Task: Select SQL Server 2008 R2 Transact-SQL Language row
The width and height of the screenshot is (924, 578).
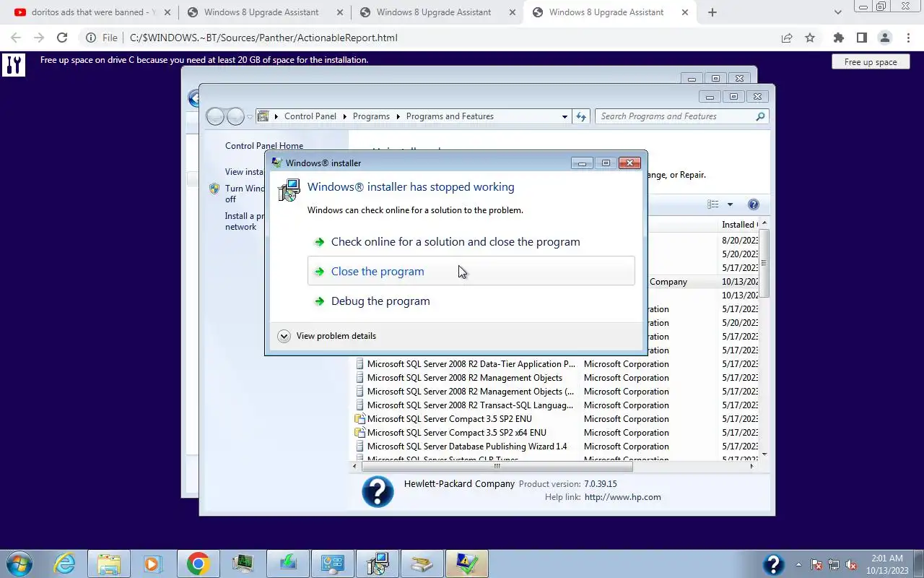Action: [471, 405]
